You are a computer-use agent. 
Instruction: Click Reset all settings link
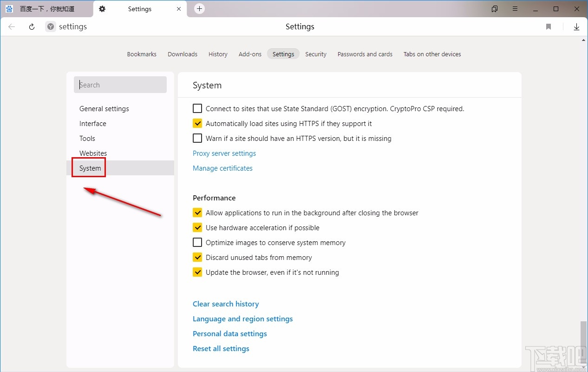pos(221,349)
